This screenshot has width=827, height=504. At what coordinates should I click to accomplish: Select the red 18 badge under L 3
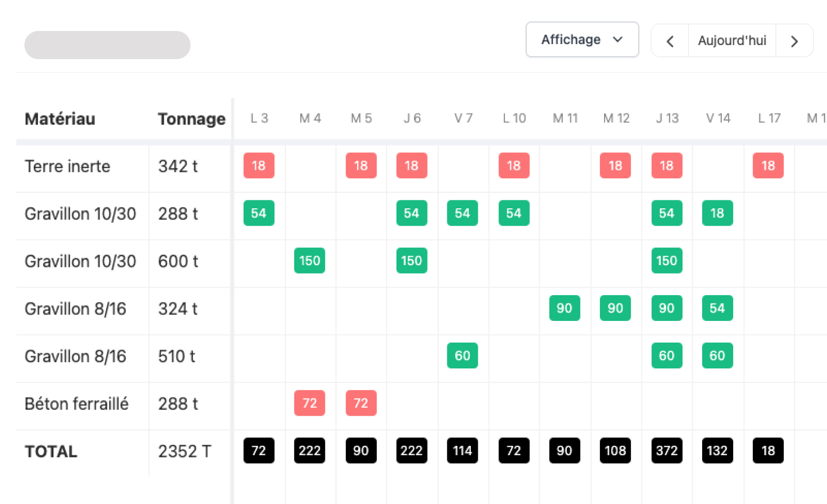[259, 166]
